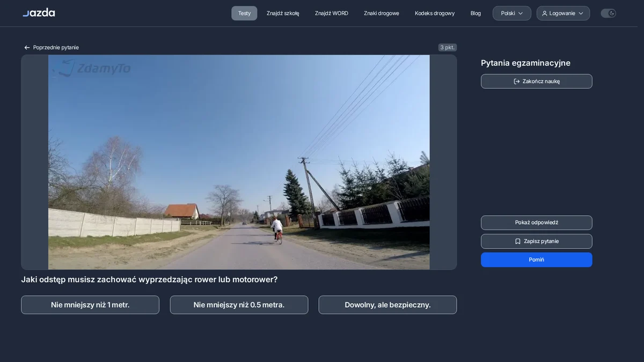Go to Znaki drogowe section
Screen dimensions: 644x362
click(382, 13)
